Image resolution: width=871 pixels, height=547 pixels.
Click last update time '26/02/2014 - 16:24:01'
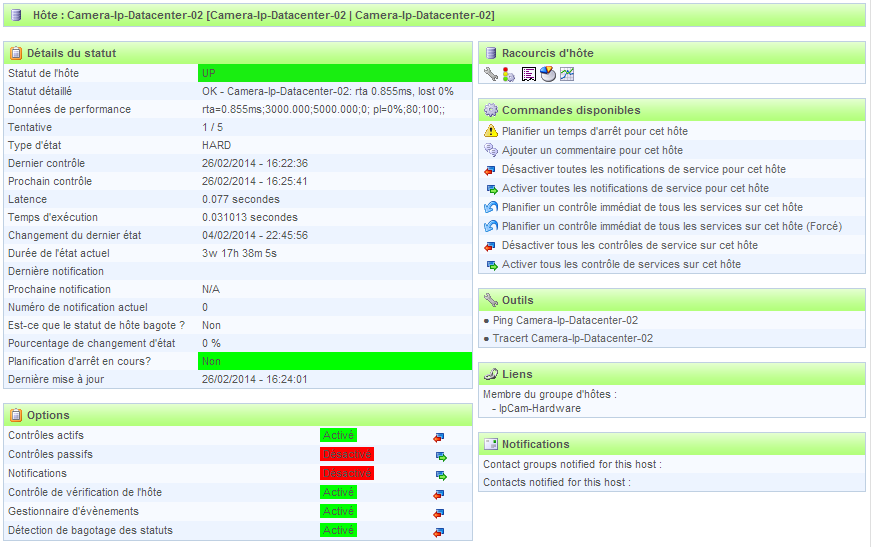(x=255, y=379)
